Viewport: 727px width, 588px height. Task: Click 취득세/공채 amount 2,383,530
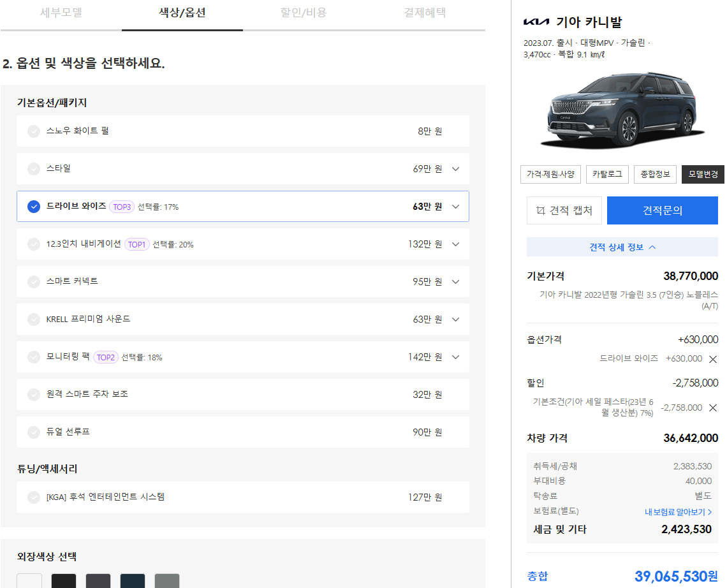[692, 466]
